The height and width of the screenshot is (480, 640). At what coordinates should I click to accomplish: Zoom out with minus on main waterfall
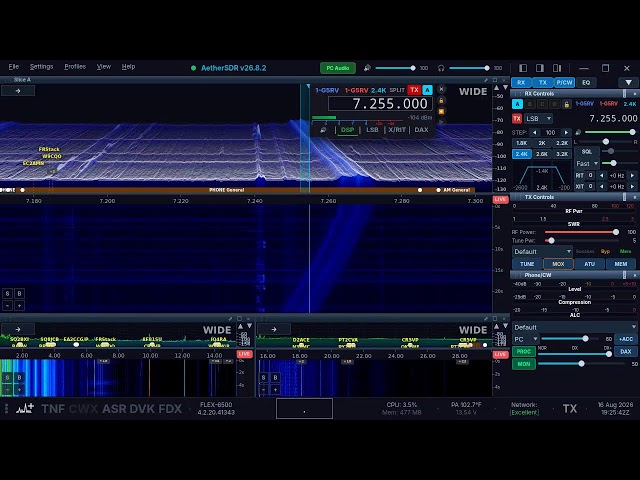coord(7,305)
